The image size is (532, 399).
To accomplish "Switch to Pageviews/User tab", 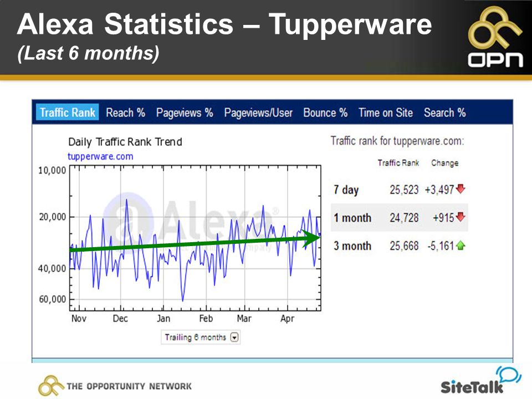I will pos(258,112).
